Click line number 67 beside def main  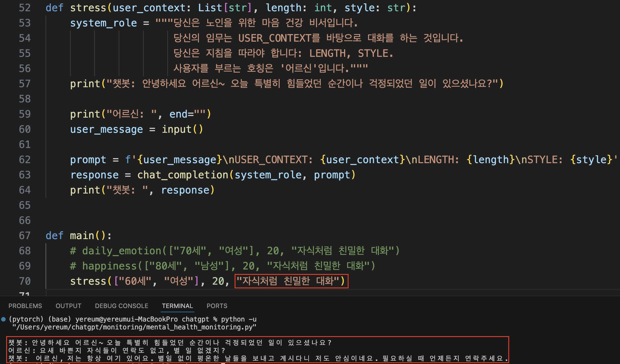click(x=25, y=236)
